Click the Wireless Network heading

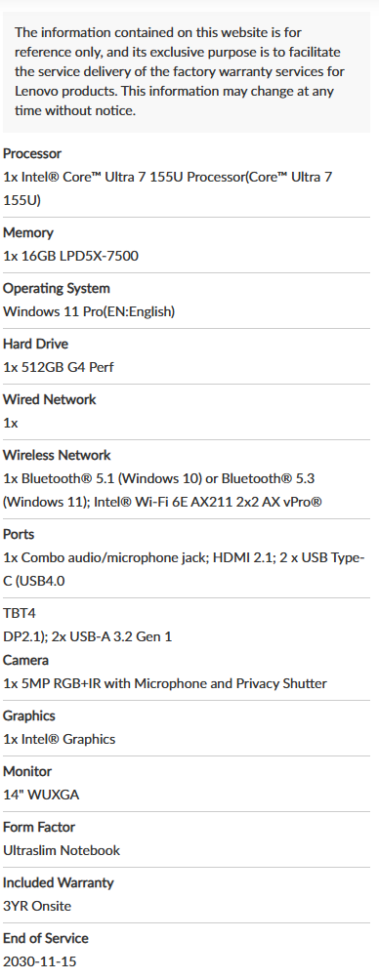tap(57, 456)
